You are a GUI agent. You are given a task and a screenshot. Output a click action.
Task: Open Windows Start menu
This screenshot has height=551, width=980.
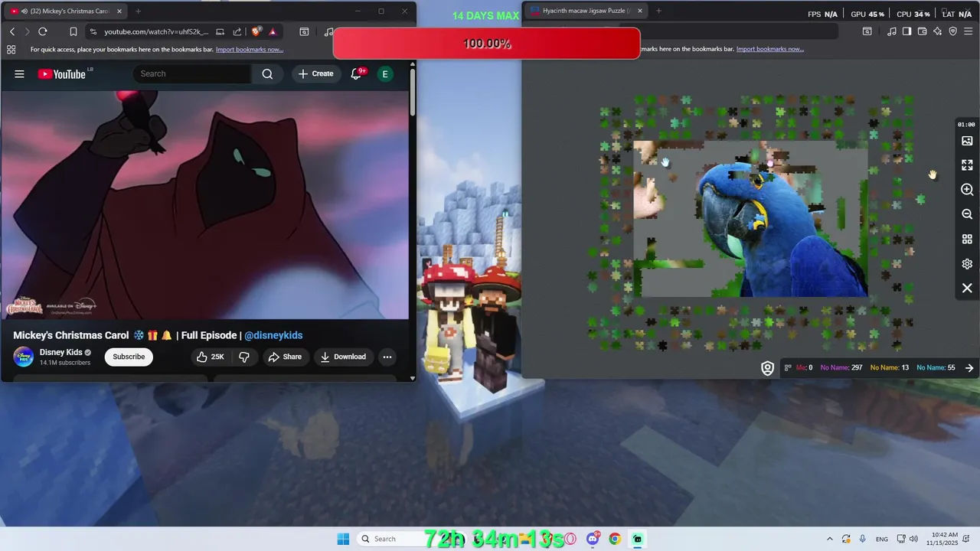coord(343,539)
